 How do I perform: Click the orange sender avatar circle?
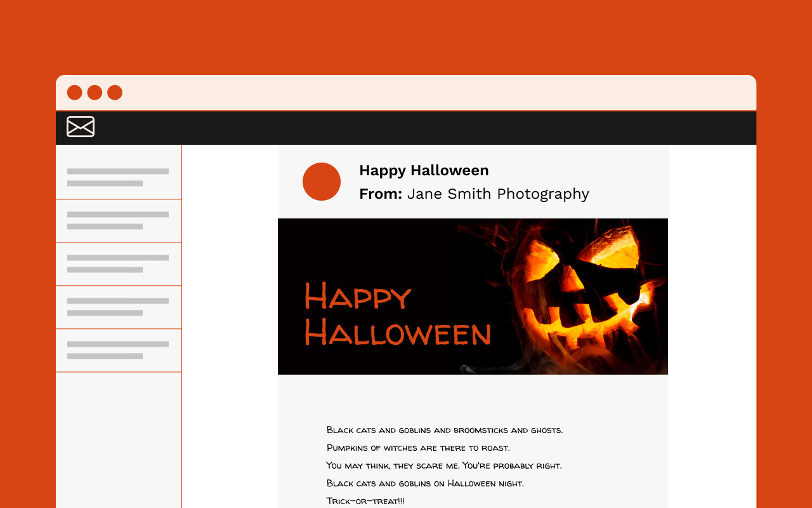click(322, 182)
